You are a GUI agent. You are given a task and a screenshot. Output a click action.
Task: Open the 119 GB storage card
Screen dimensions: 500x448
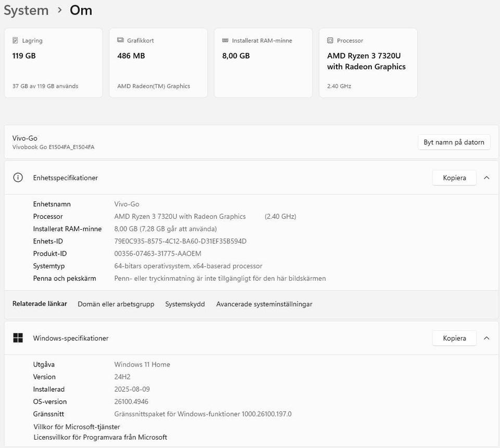coord(53,63)
